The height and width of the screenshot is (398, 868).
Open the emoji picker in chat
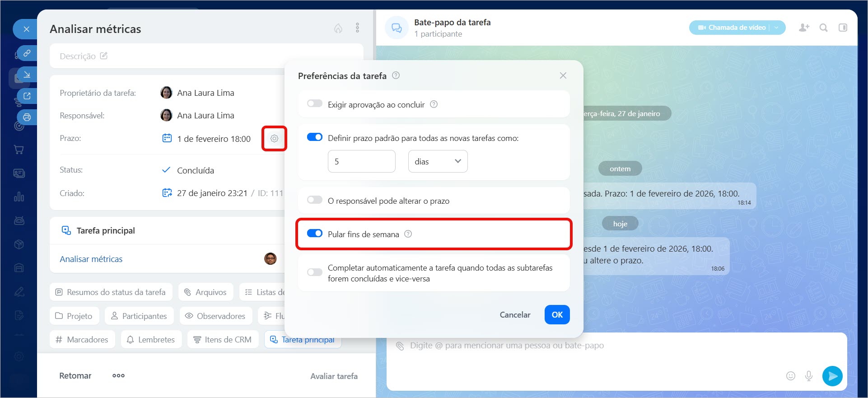pos(790,376)
